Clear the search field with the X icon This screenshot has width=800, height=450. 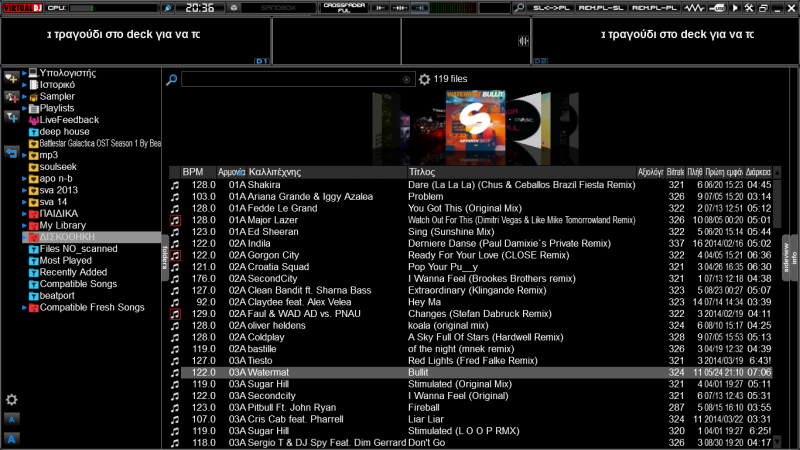406,80
